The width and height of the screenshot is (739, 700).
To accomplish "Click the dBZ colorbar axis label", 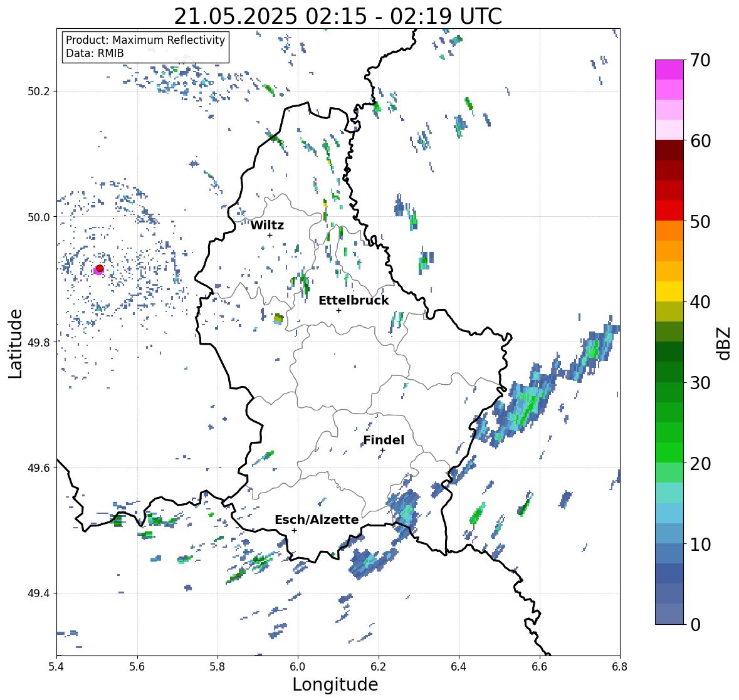I will (x=725, y=342).
